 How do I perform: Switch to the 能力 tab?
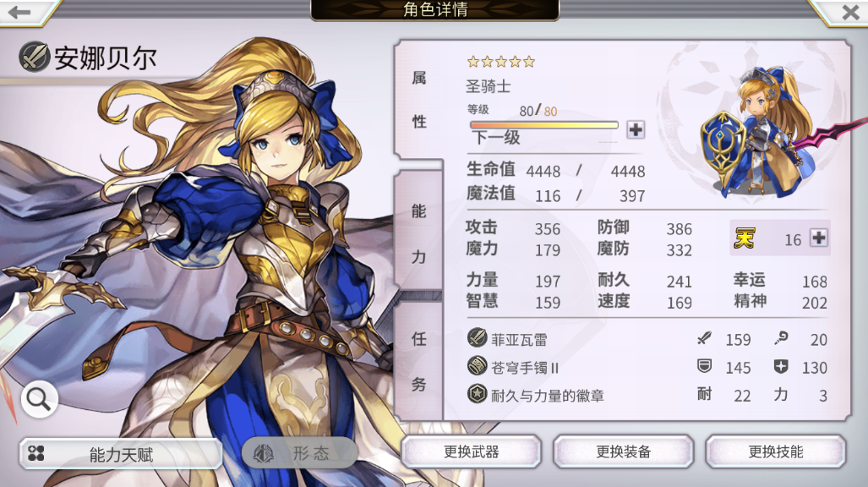point(419,234)
